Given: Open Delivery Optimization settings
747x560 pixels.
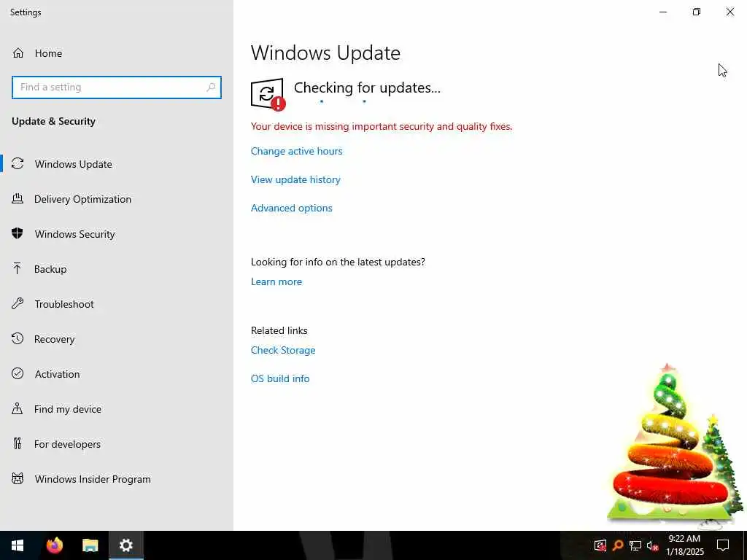Looking at the screenshot, I should [x=117, y=199].
